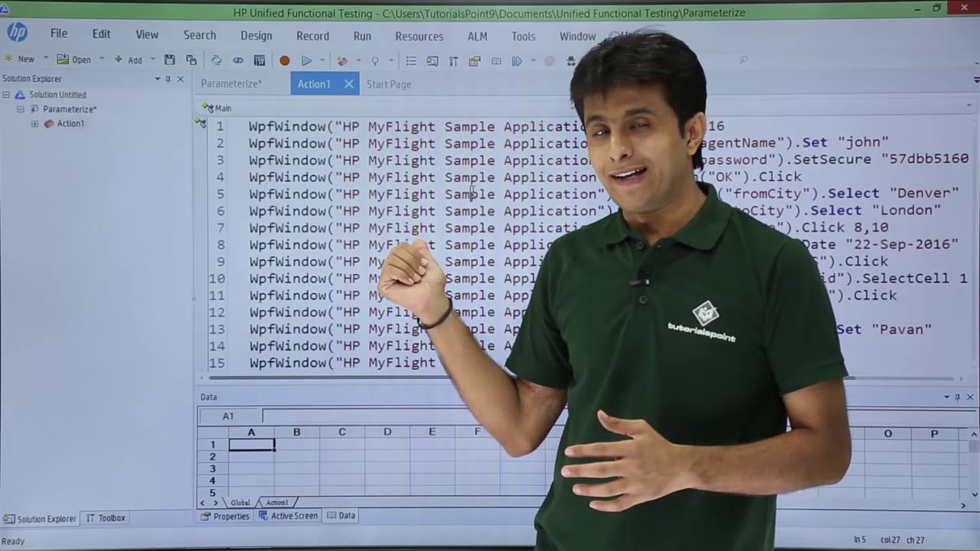Image resolution: width=980 pixels, height=551 pixels.
Task: Select cell A1 in the data table
Action: 251,445
